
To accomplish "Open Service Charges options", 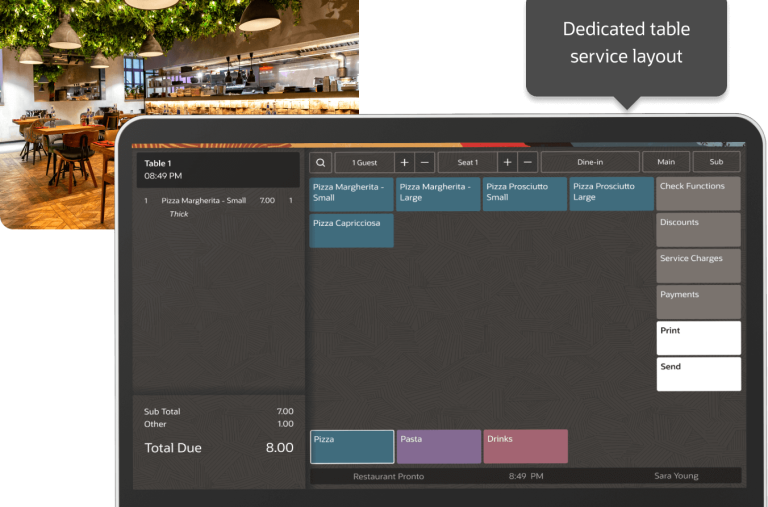I will (698, 266).
